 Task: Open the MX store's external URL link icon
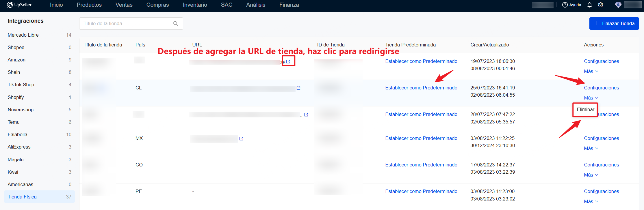[x=241, y=139]
